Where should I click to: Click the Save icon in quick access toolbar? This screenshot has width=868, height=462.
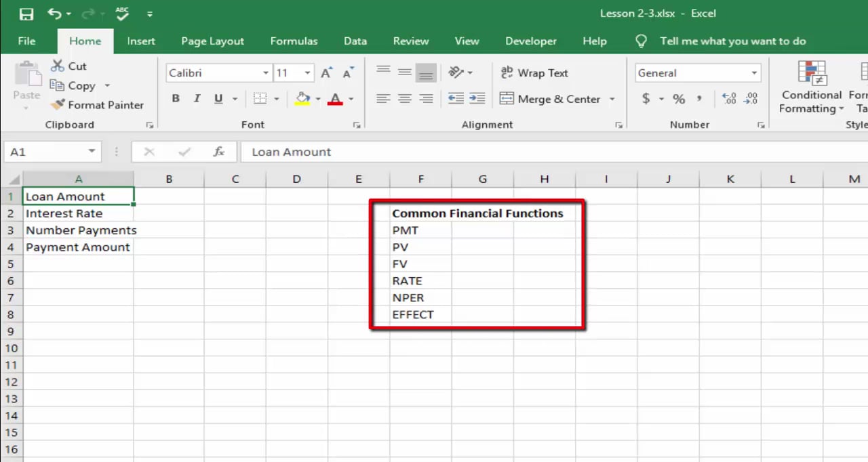click(x=26, y=14)
